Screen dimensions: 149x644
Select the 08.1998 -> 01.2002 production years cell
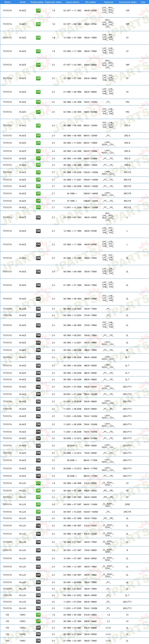tap(72, 595)
